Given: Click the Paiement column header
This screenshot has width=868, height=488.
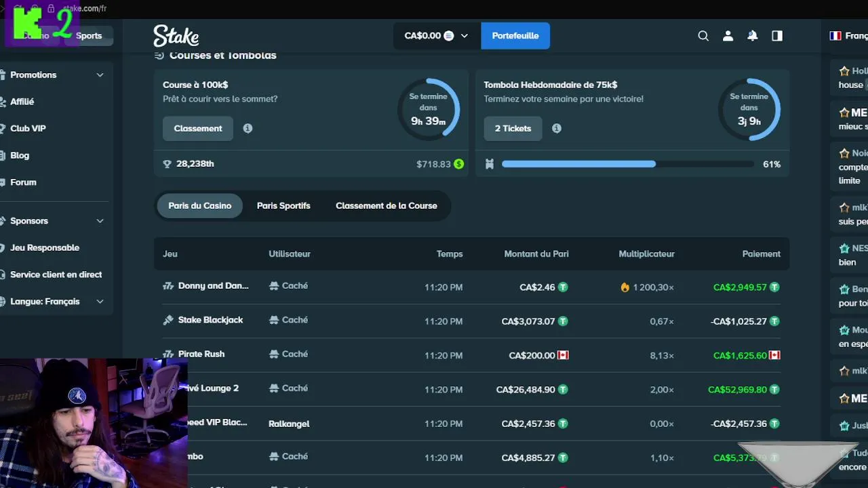Looking at the screenshot, I should pos(762,254).
